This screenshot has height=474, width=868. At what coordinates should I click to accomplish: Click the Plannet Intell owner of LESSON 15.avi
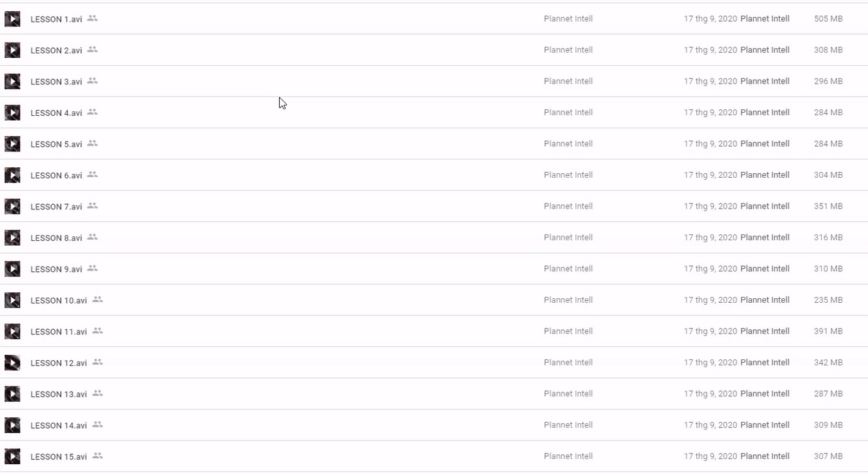point(568,456)
